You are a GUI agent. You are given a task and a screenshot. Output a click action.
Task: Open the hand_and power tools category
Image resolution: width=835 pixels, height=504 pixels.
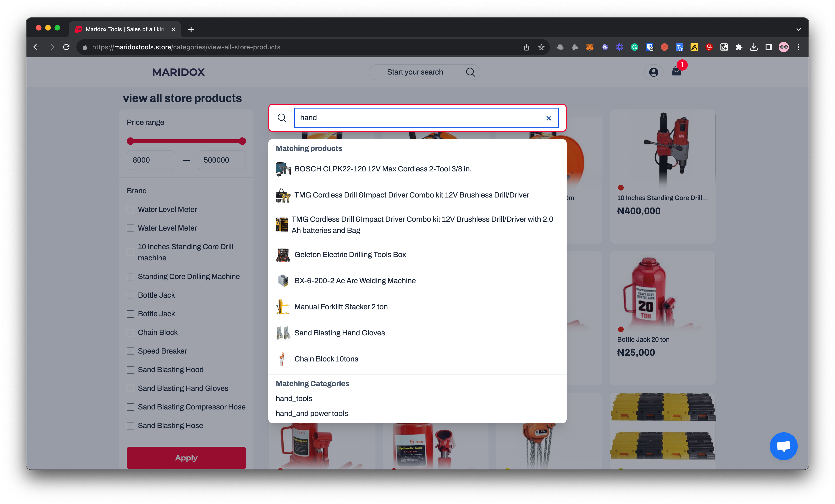312,414
